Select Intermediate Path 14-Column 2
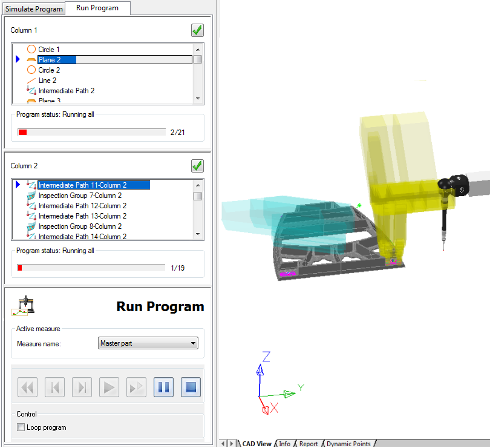This screenshot has height=448, width=490. (82, 237)
